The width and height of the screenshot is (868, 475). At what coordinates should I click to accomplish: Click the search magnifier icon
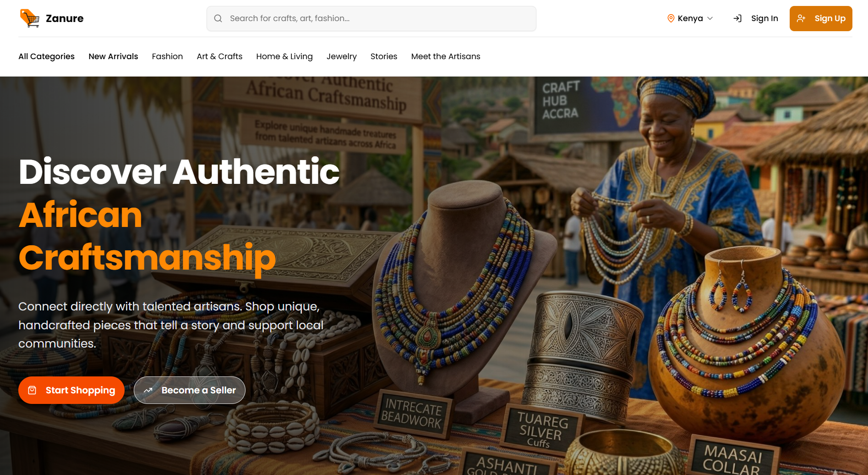click(x=218, y=18)
